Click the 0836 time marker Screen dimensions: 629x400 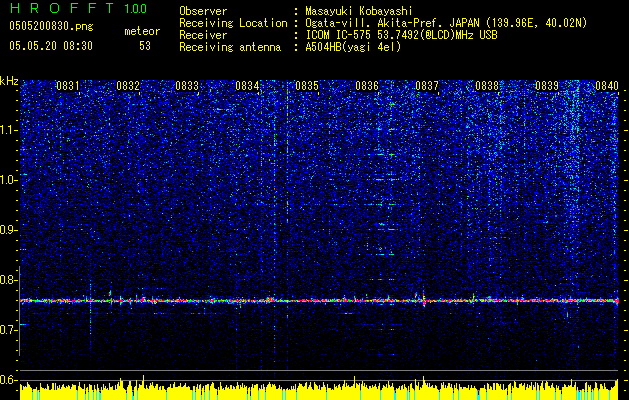[x=367, y=85]
